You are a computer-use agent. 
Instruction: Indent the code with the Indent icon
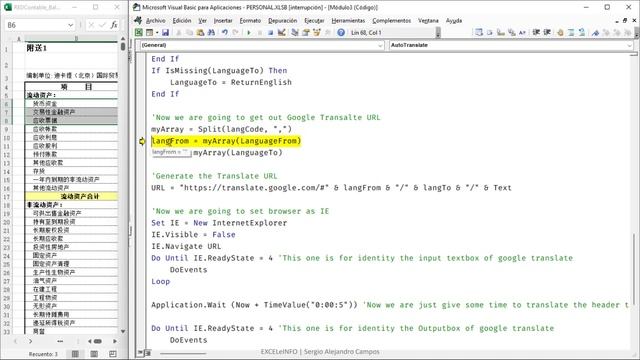[x=536, y=32]
